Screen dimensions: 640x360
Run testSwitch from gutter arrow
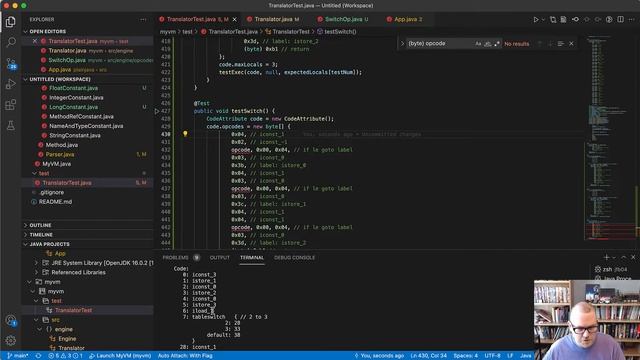click(157, 111)
